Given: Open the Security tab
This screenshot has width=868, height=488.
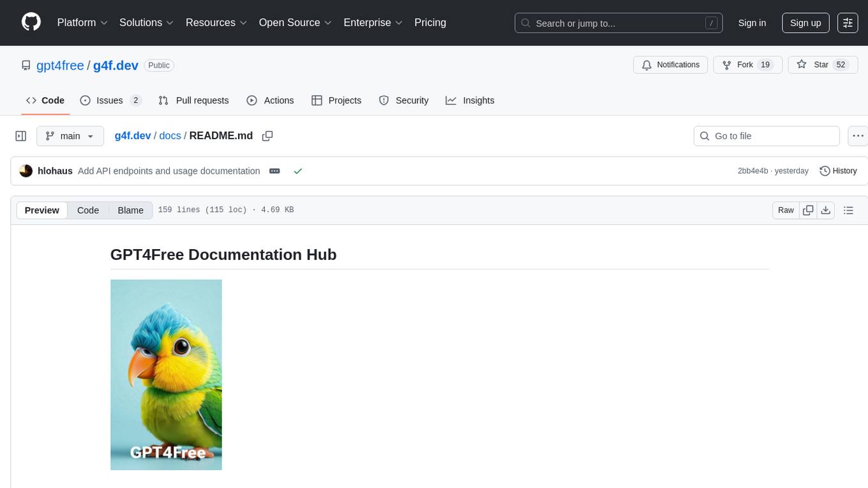Looking at the screenshot, I should coord(403,100).
